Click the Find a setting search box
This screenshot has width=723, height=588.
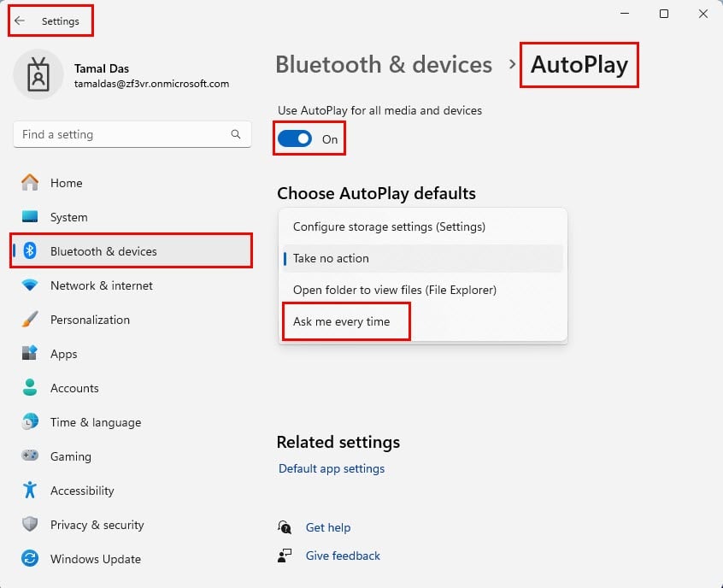point(132,134)
